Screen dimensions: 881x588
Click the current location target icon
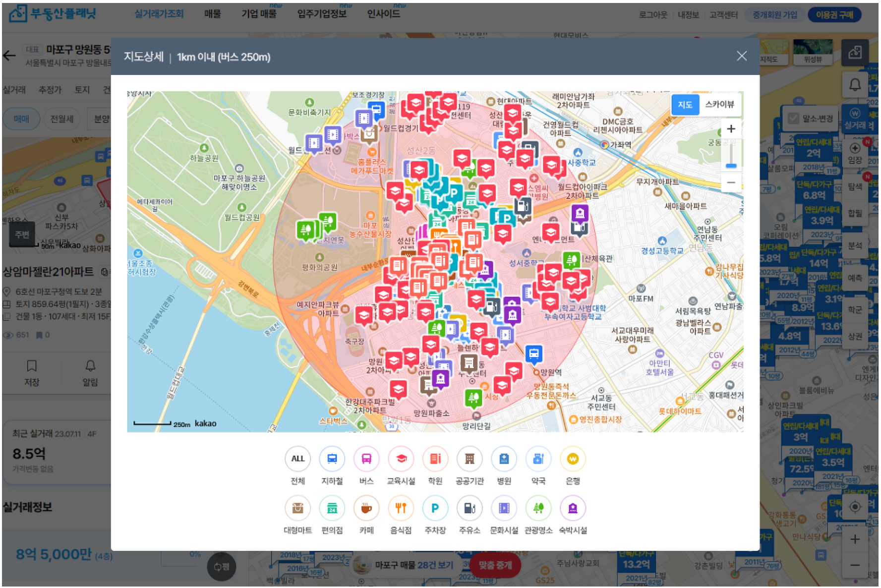click(855, 507)
